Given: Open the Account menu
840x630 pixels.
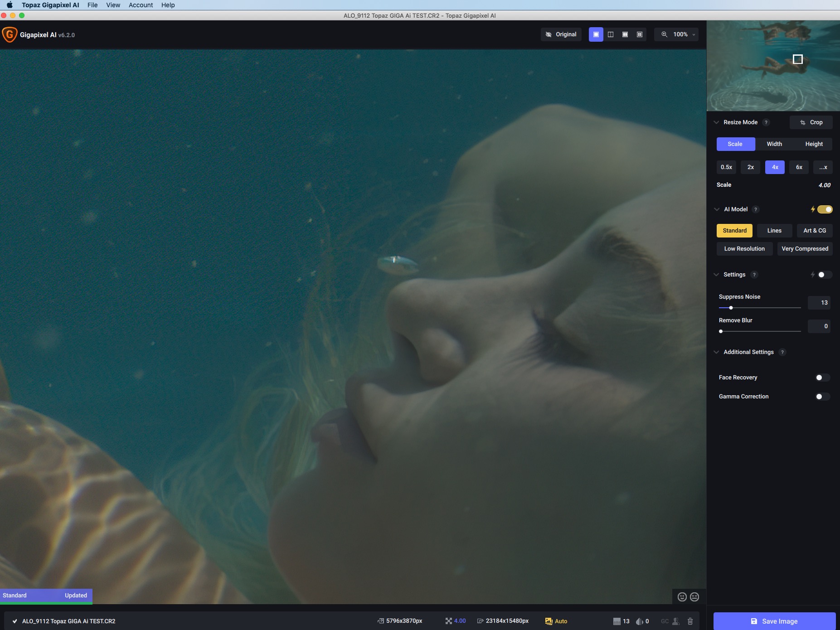Looking at the screenshot, I should [x=141, y=5].
